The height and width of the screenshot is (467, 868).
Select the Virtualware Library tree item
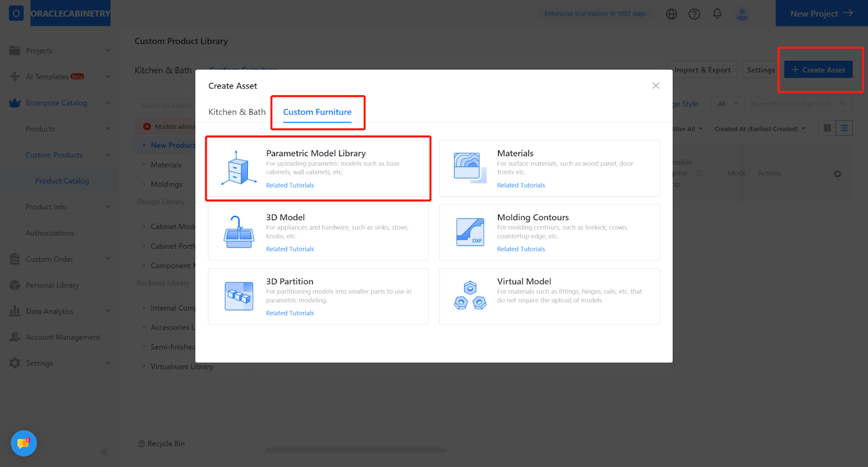[182, 367]
